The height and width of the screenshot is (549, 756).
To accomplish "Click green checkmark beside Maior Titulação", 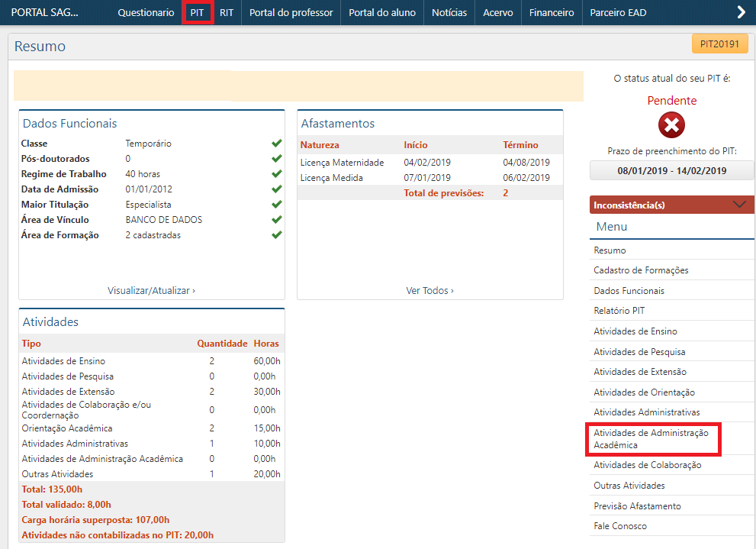I will click(x=277, y=205).
